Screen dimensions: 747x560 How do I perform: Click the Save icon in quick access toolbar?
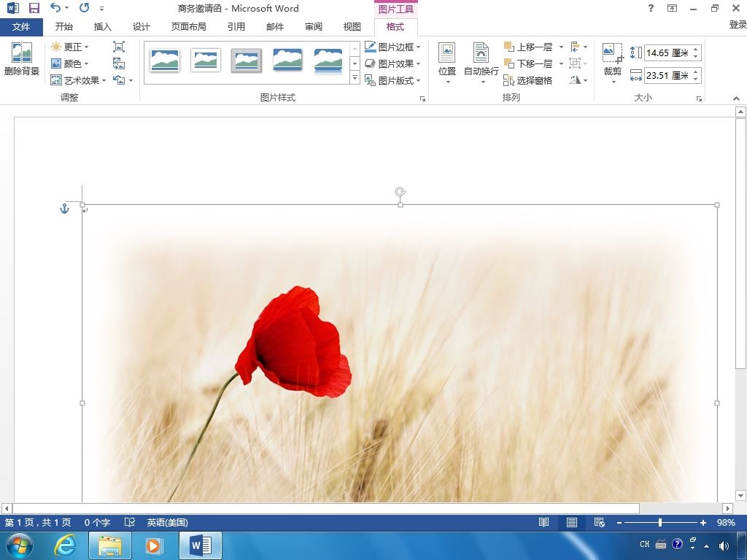34,7
